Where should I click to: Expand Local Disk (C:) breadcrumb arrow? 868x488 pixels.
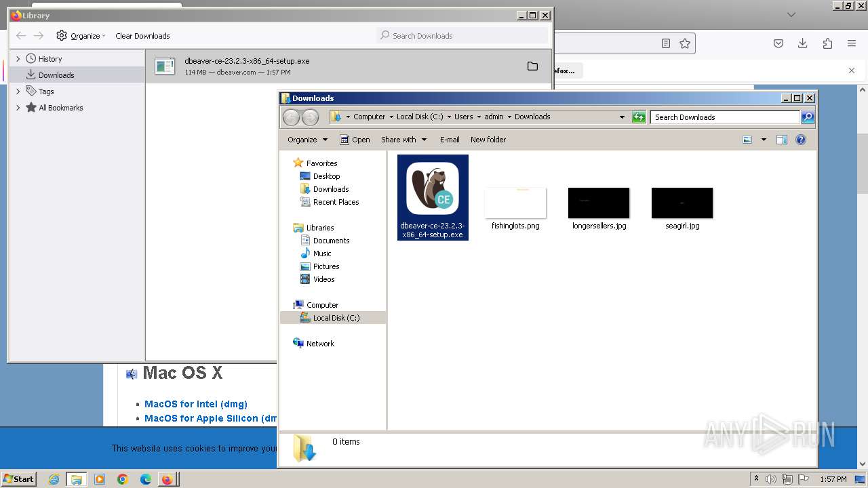coord(449,117)
